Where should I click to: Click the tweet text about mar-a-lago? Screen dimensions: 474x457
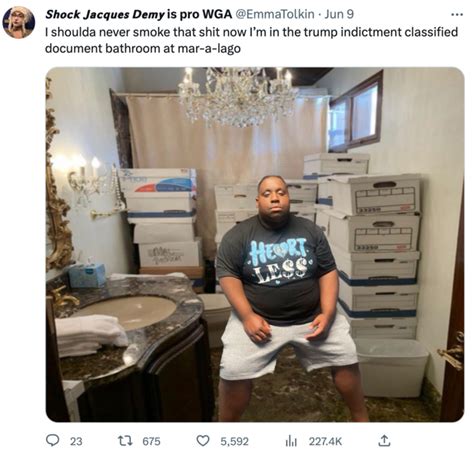(x=251, y=40)
